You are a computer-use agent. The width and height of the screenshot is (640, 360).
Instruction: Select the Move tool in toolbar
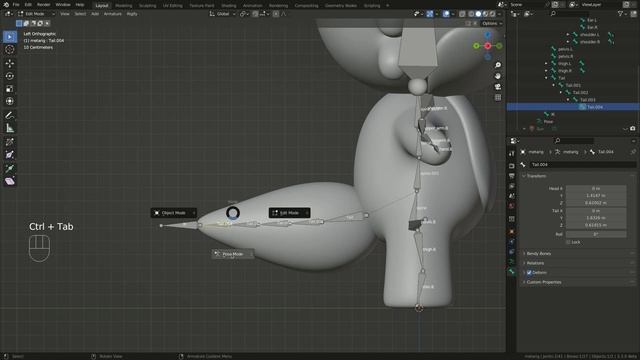click(x=10, y=63)
